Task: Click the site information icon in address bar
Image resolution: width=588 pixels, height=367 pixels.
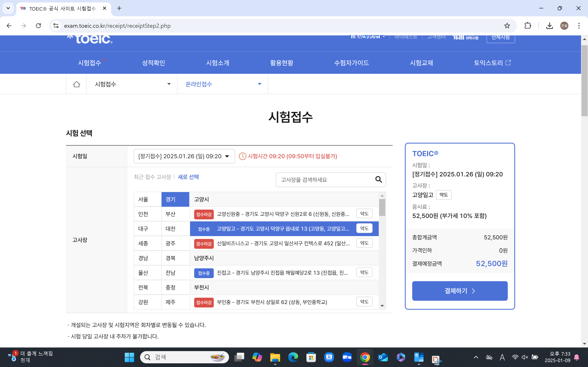Action: (x=56, y=26)
